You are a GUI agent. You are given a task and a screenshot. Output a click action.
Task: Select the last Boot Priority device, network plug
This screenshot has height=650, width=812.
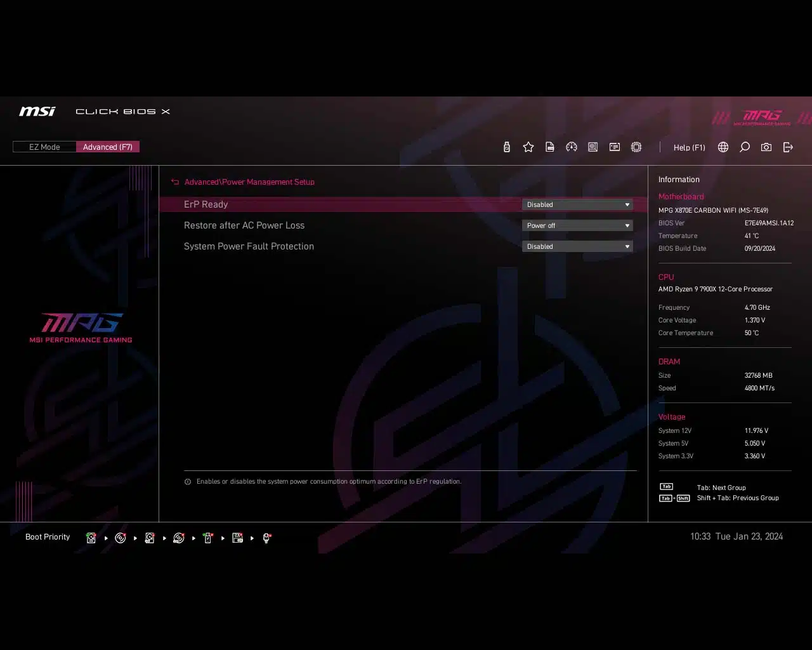click(x=266, y=538)
